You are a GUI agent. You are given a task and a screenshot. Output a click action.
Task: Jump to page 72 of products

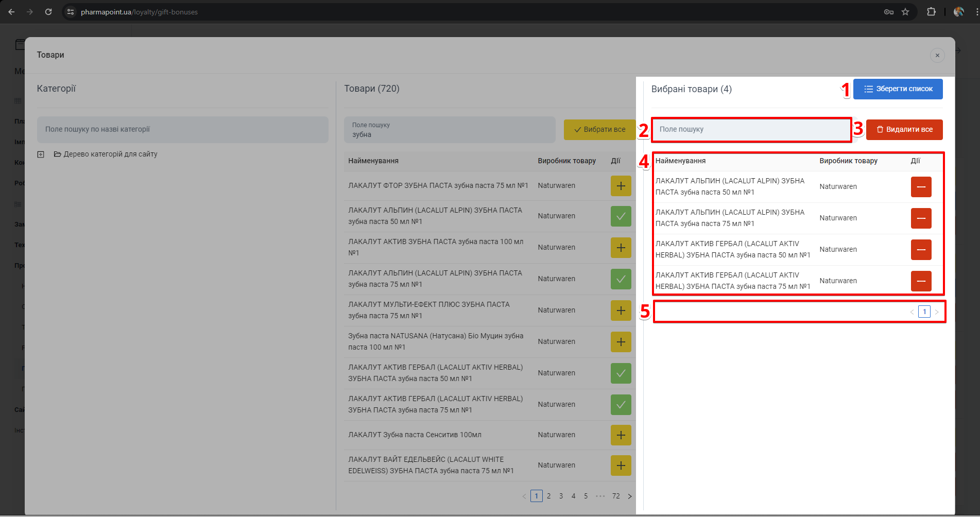(616, 496)
